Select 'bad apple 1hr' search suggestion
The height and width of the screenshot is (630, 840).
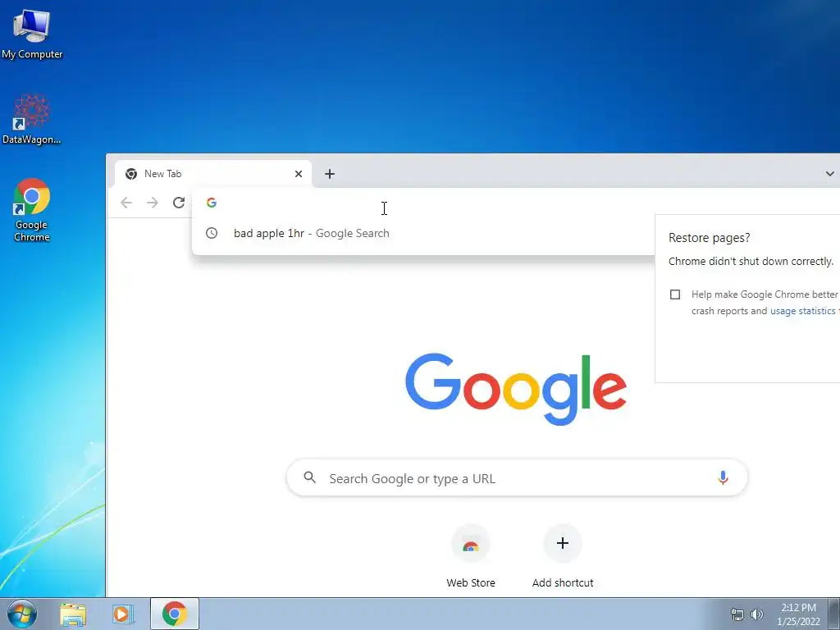click(423, 233)
